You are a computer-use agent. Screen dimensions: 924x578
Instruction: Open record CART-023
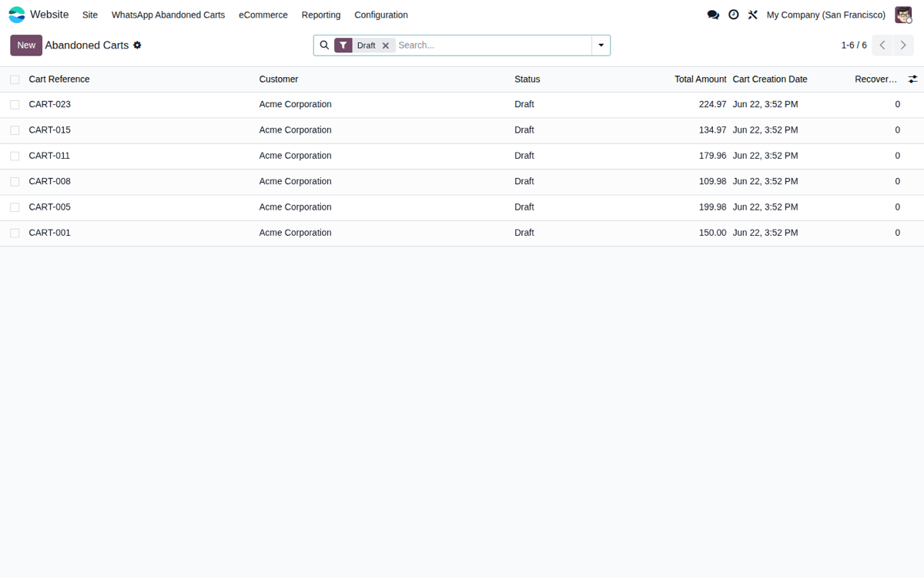pos(49,104)
